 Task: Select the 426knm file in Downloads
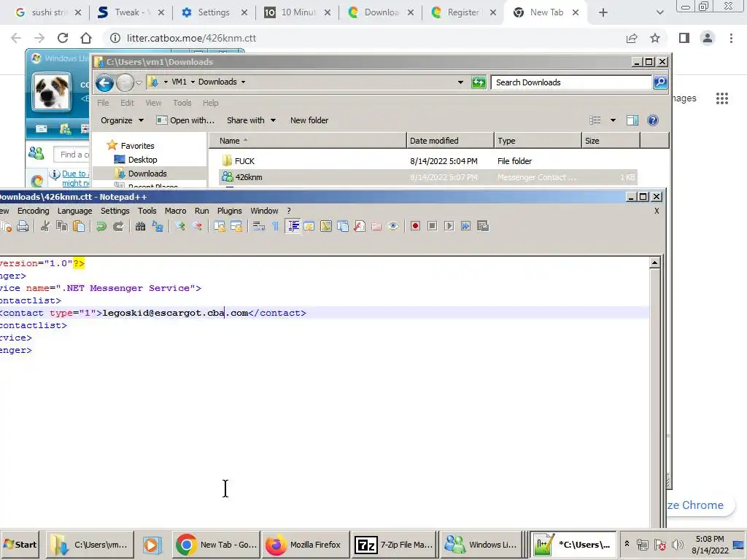tap(249, 177)
